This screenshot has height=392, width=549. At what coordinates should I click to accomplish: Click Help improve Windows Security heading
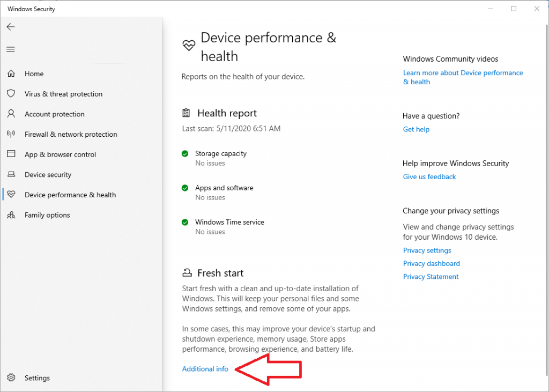(456, 163)
